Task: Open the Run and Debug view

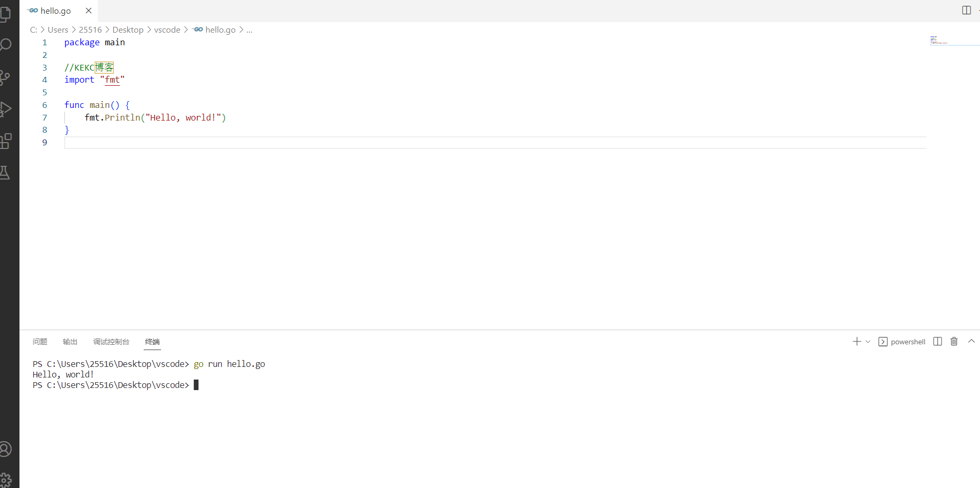Action: pos(5,109)
